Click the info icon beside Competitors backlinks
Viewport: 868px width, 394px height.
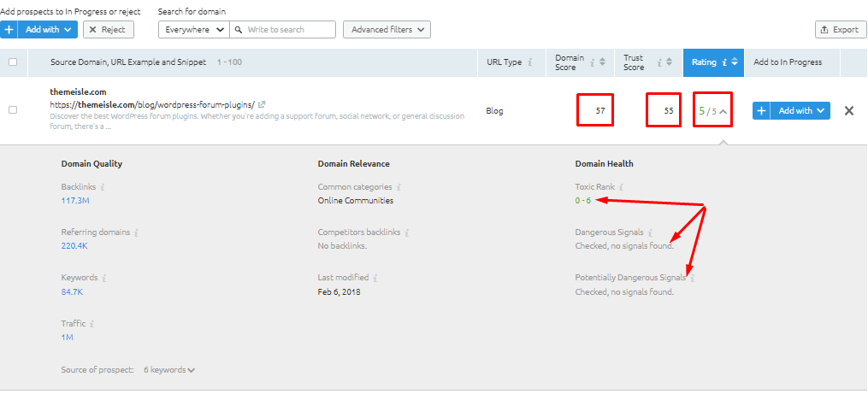click(407, 232)
